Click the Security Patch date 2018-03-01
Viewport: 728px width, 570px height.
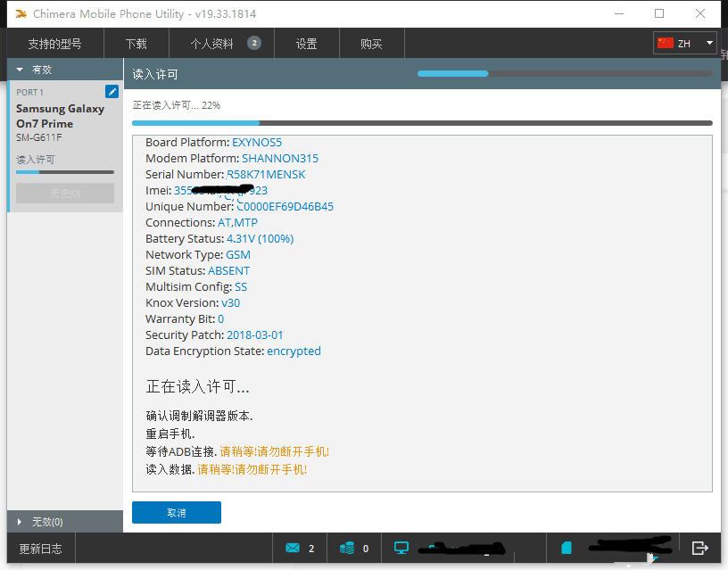pos(255,335)
